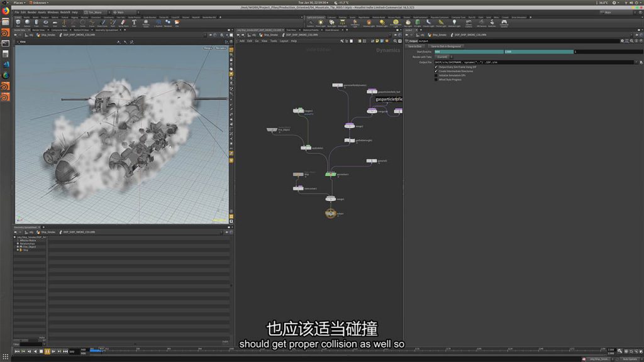Open network editor Add menu
Image resolution: width=644 pixels, height=362 pixels.
coord(242,41)
